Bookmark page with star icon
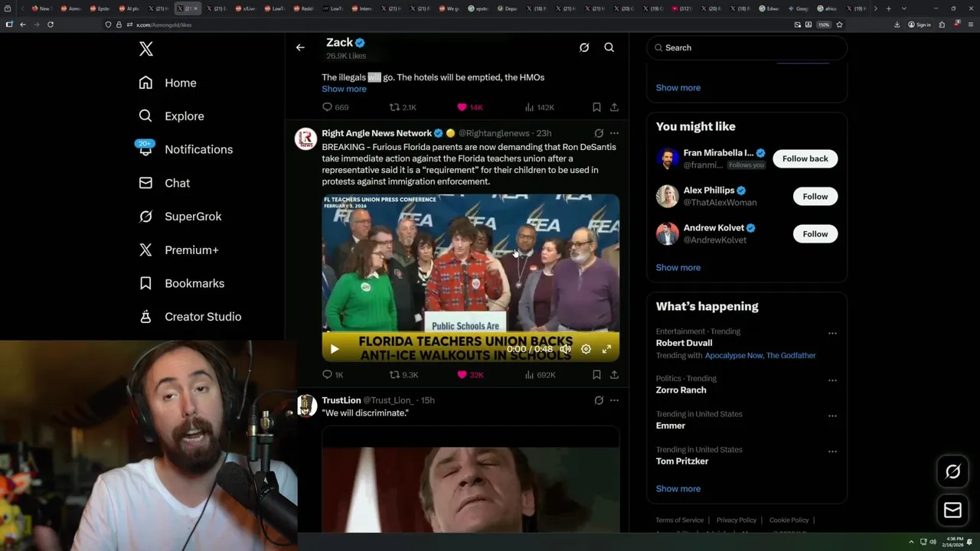 tap(839, 24)
